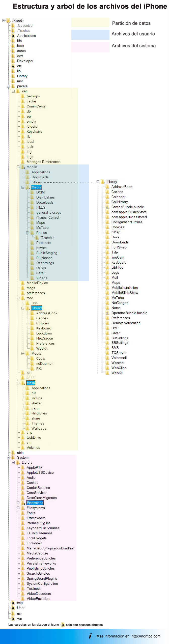Click the blue Archivos del usuario swatch
The height and width of the screenshot is (644, 169).
pos(90,35)
